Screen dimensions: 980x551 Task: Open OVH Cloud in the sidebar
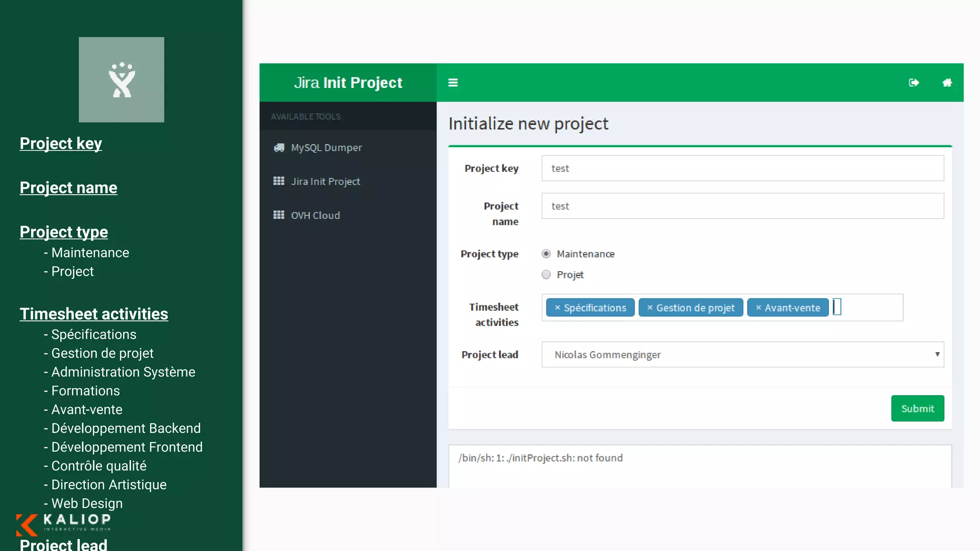click(x=348, y=215)
